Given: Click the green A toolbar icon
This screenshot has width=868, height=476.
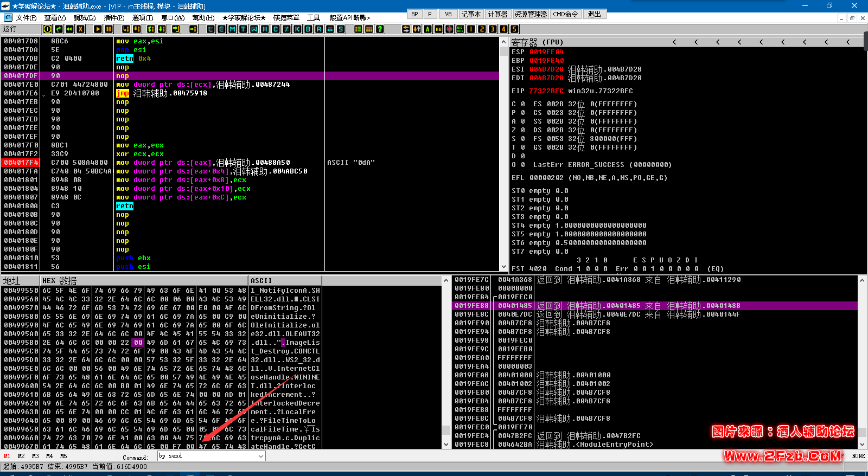Looking at the screenshot, I should tap(427, 29).
